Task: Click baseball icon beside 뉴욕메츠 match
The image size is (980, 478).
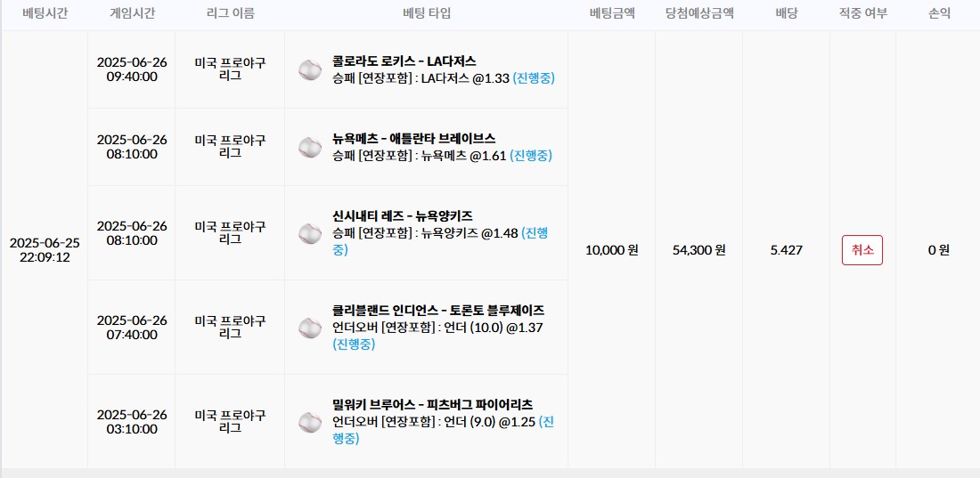Action: pyautogui.click(x=309, y=147)
